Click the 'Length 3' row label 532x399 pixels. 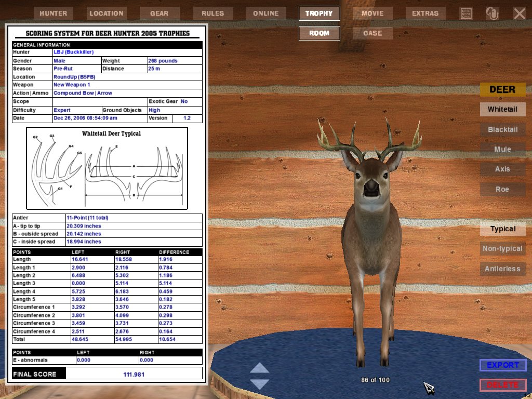pos(24,283)
